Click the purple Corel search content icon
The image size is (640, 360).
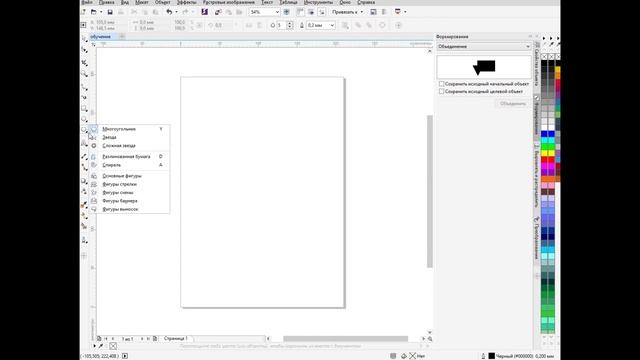pos(204,12)
